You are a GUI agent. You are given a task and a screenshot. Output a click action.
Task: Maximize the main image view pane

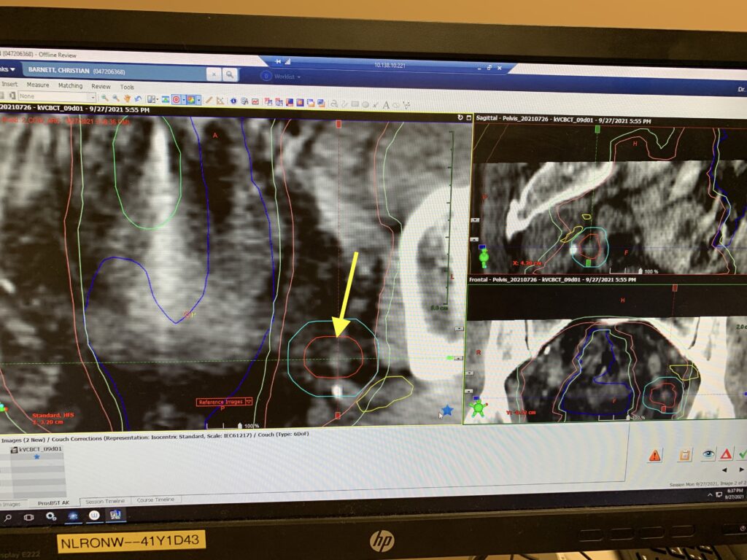coord(469,117)
